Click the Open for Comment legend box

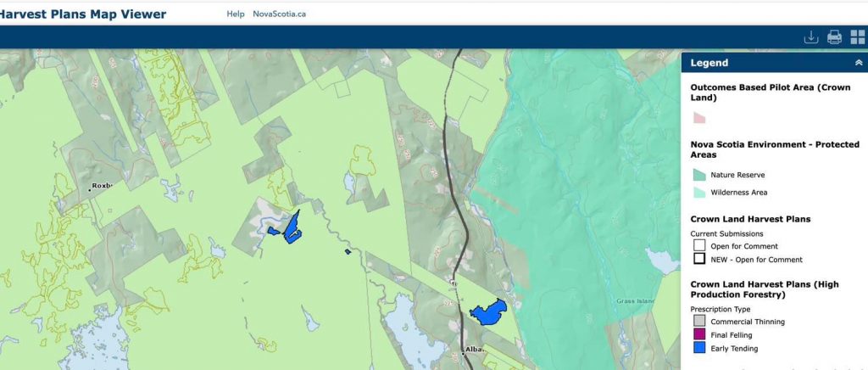[x=699, y=246]
